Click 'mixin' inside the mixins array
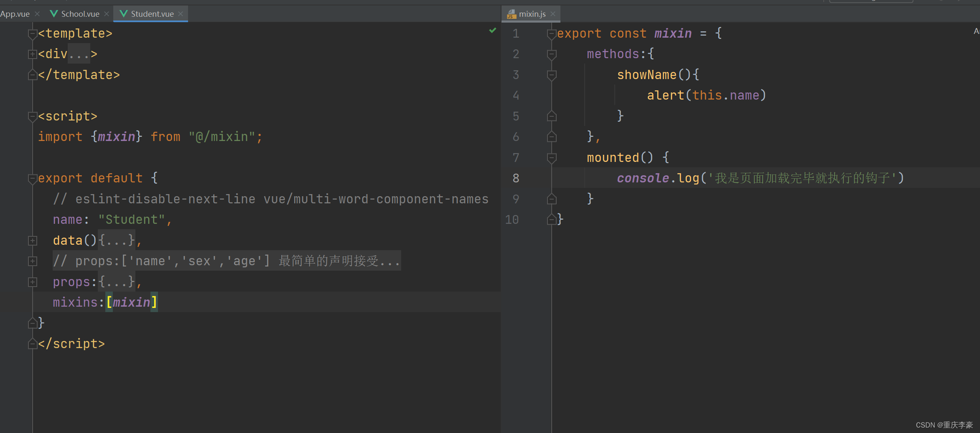The width and height of the screenshot is (980, 433). [x=132, y=302]
